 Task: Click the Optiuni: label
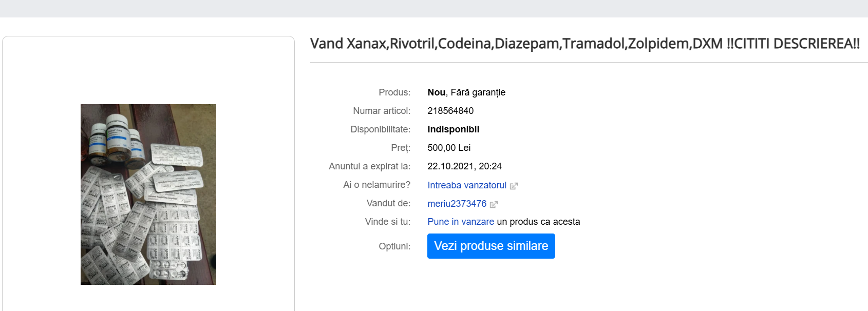pyautogui.click(x=394, y=246)
